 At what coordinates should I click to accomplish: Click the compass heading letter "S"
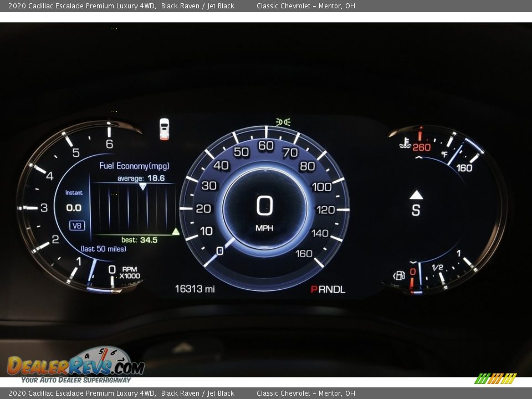tap(416, 210)
